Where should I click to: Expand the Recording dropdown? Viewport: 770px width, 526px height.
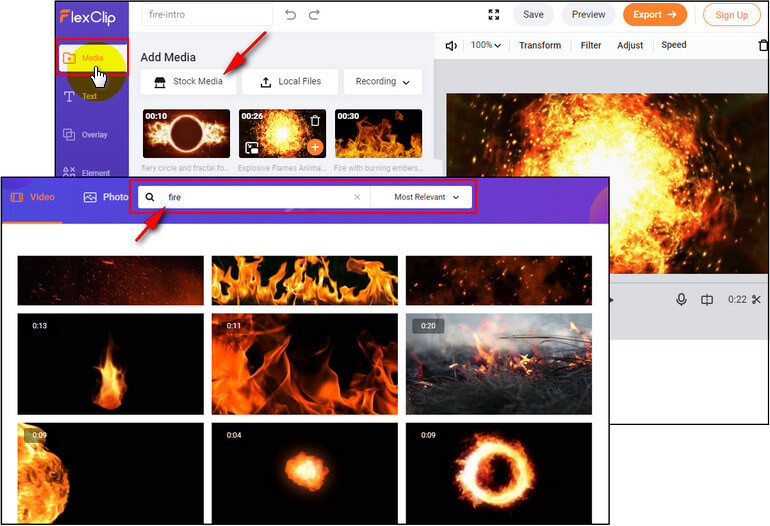pos(383,82)
